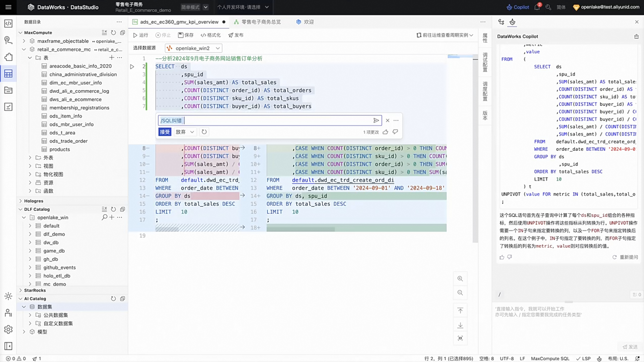Click the run triangle beside line 2
Screen dimensions: 644x362
pos(132,67)
